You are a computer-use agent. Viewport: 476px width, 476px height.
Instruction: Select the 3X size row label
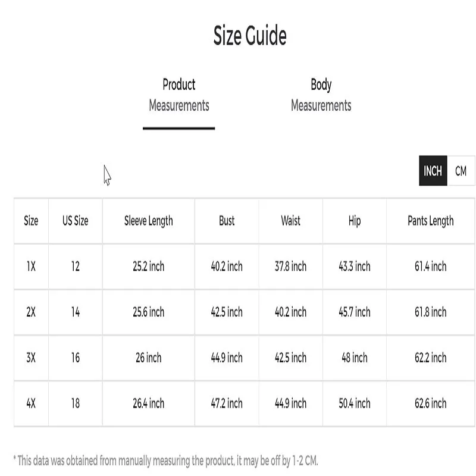pyautogui.click(x=31, y=358)
